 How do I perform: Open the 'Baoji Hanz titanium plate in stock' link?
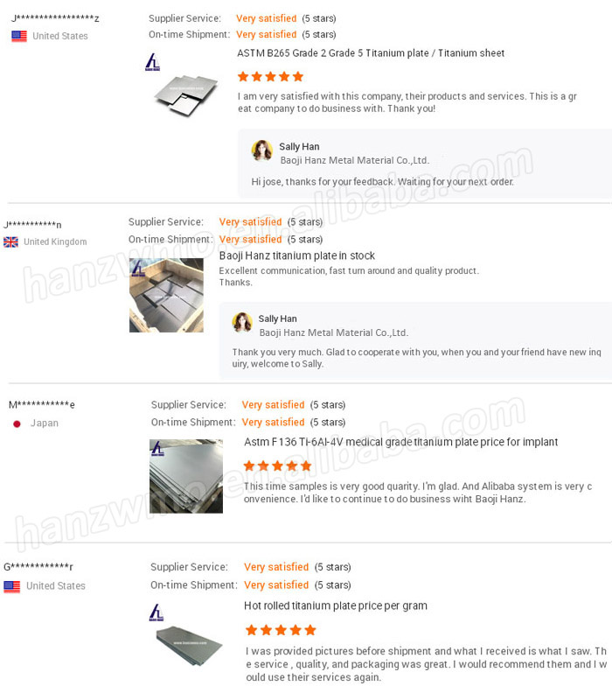[x=297, y=256]
